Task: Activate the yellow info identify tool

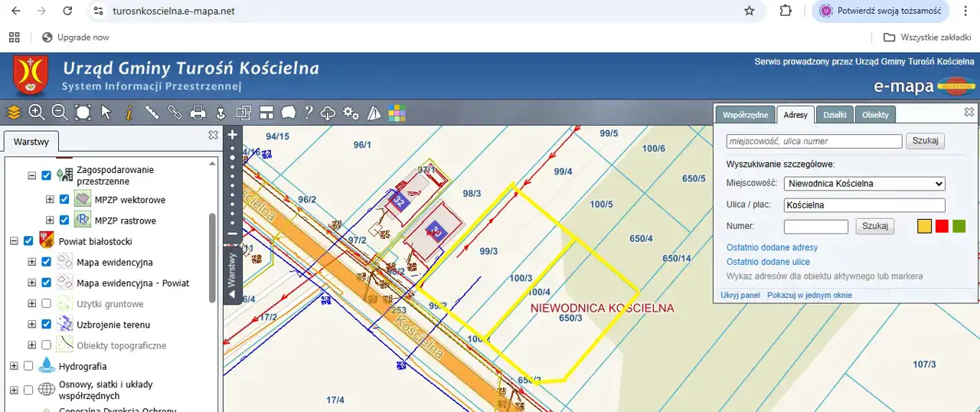Action: coord(129,113)
